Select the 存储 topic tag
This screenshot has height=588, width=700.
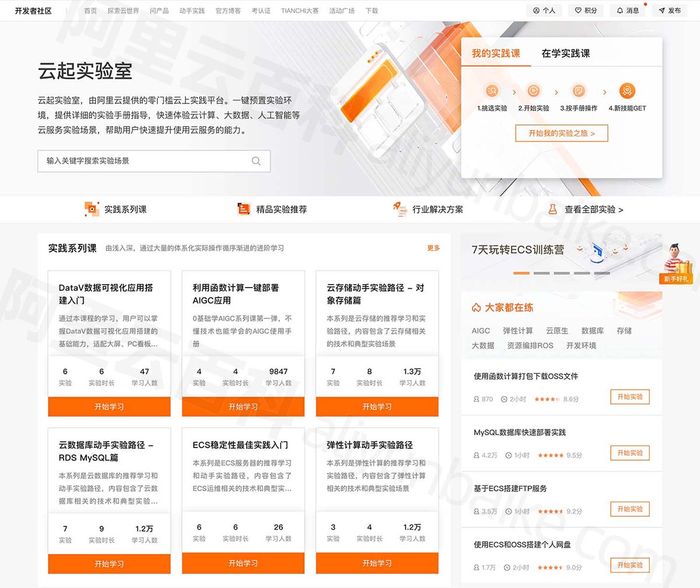pyautogui.click(x=624, y=331)
